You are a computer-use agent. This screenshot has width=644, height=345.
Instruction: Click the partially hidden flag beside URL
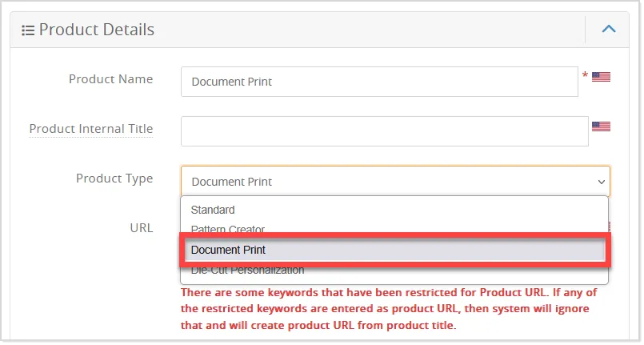(609, 227)
